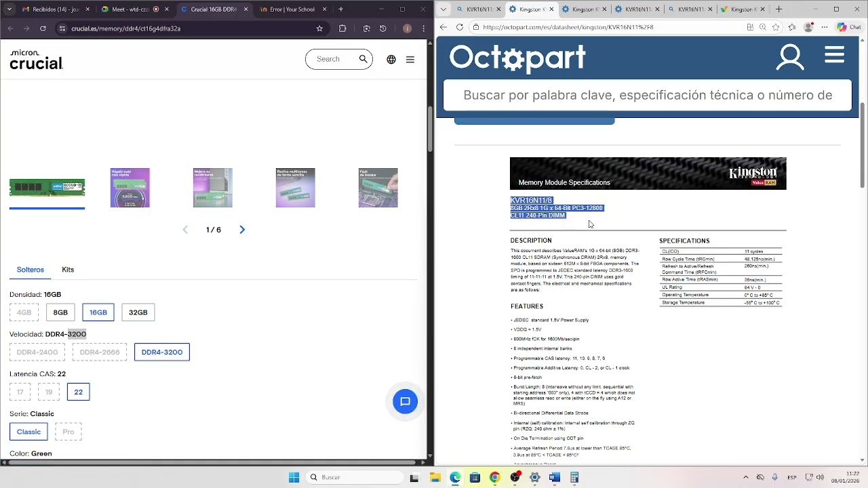Switch to Meet tab in Chrome
868x488 pixels.
pyautogui.click(x=135, y=9)
